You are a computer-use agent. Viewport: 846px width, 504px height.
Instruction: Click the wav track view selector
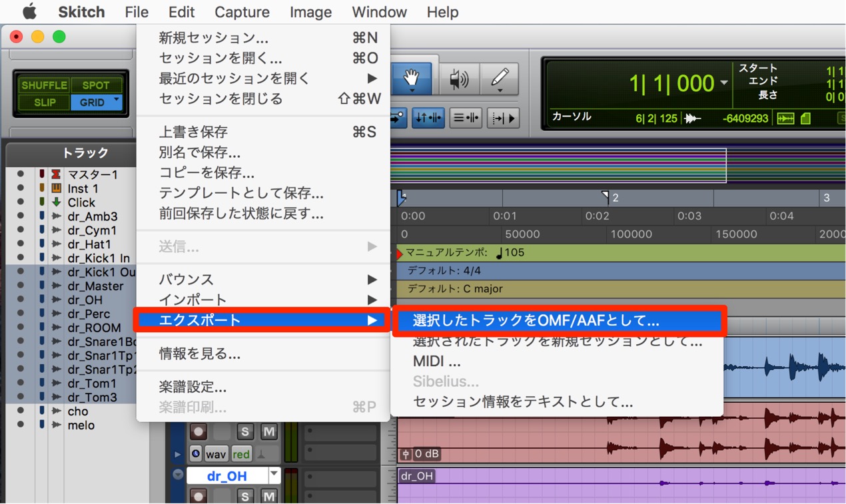215,454
